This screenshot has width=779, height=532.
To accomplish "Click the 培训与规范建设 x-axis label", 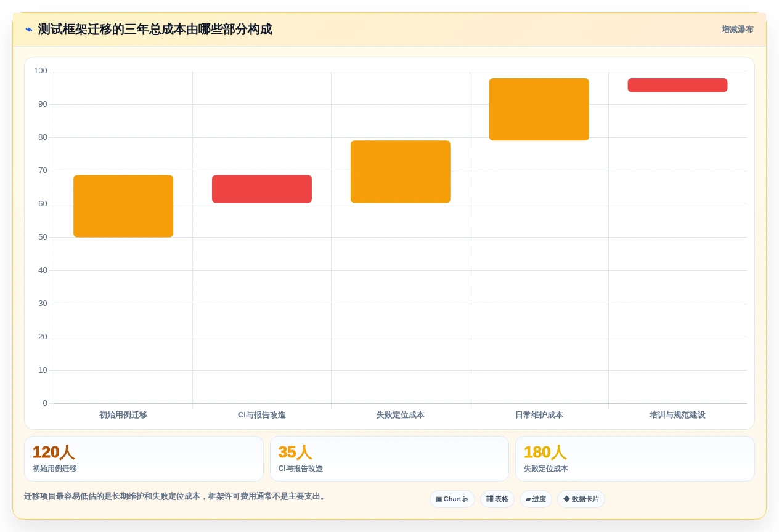I will tap(677, 415).
